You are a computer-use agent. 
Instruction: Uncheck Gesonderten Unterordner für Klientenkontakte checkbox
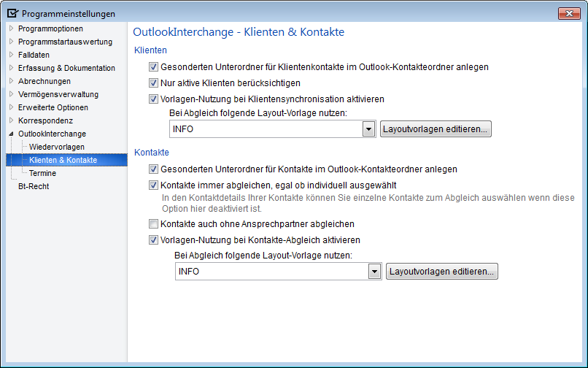pos(153,67)
